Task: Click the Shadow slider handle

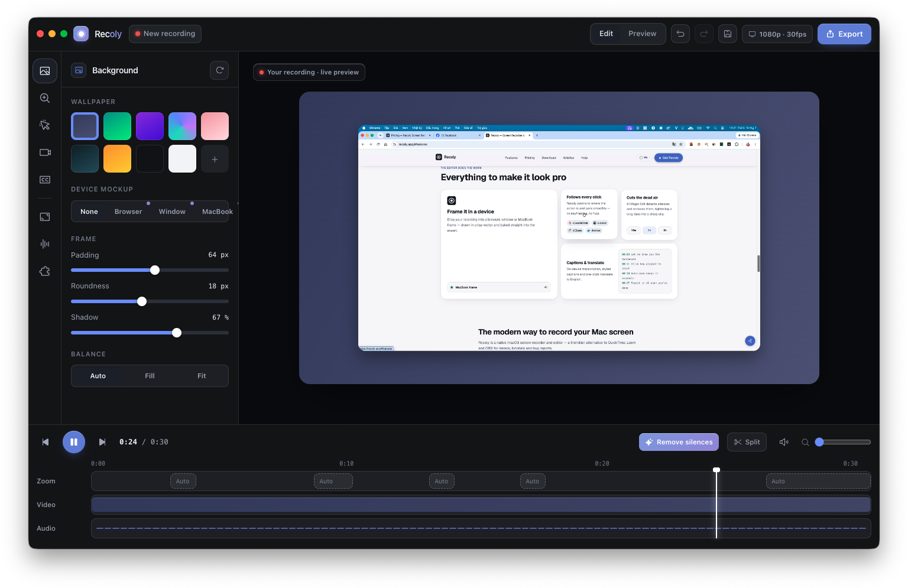Action: point(177,333)
